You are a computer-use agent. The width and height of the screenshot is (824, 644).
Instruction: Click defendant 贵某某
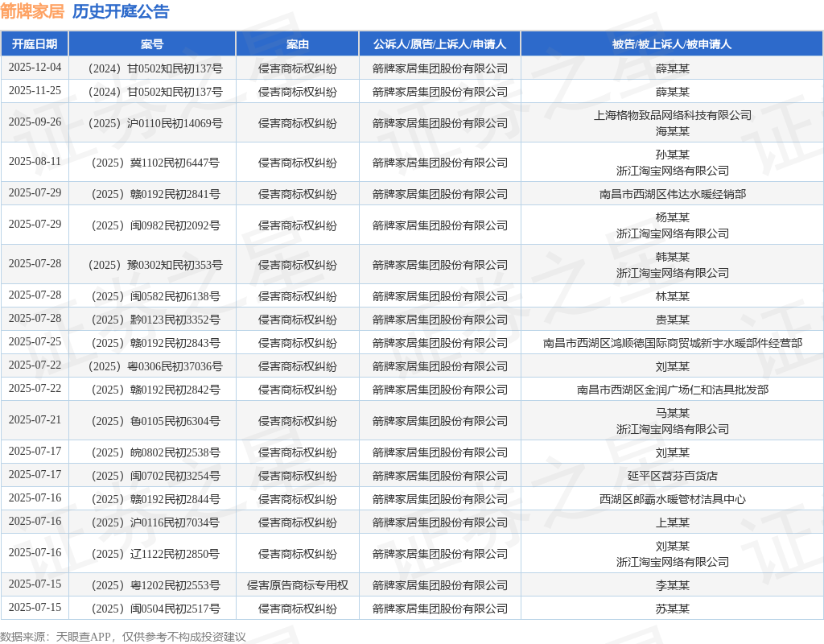(x=672, y=320)
